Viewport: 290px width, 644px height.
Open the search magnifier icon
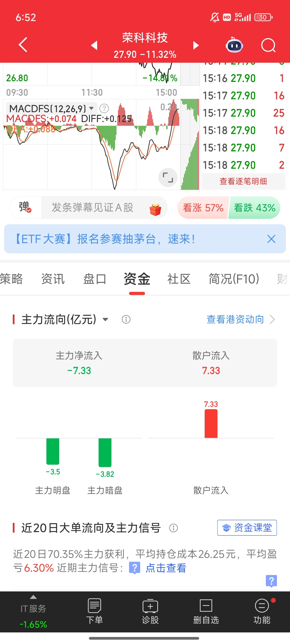point(268,46)
